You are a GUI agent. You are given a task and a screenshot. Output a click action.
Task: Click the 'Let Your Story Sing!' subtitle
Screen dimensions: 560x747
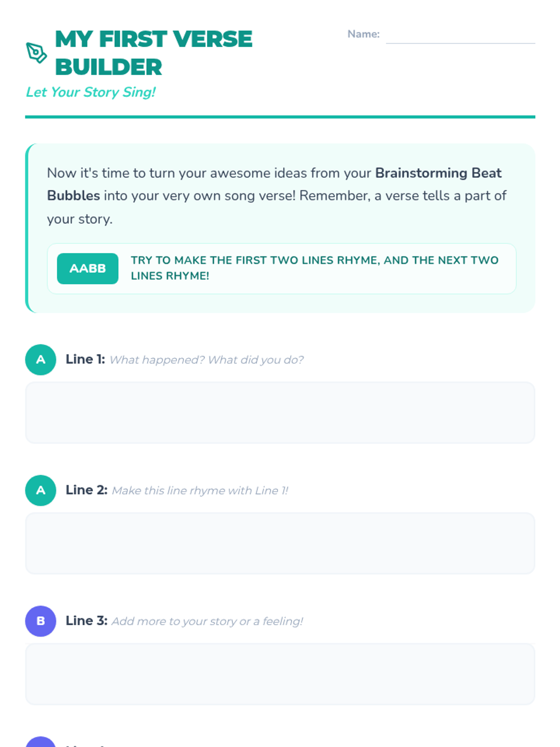coord(91,92)
